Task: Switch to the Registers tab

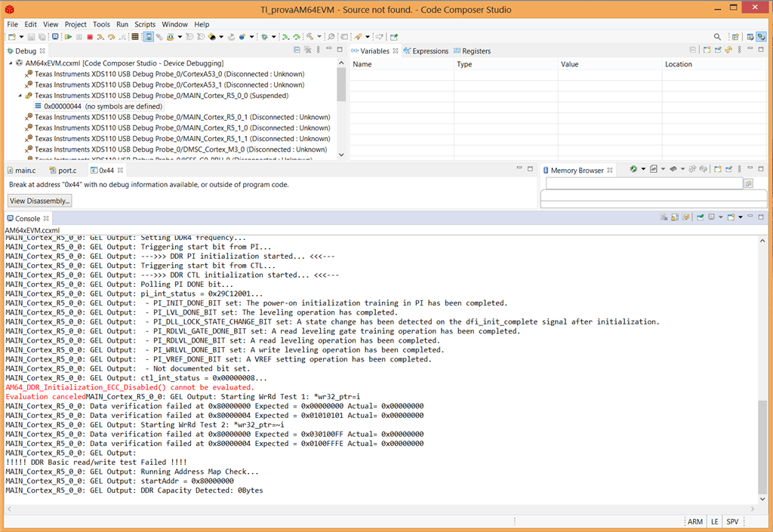Action: [x=472, y=51]
